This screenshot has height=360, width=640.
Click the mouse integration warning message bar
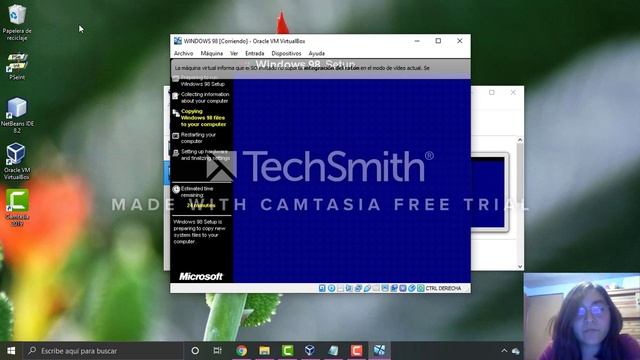[x=320, y=68]
